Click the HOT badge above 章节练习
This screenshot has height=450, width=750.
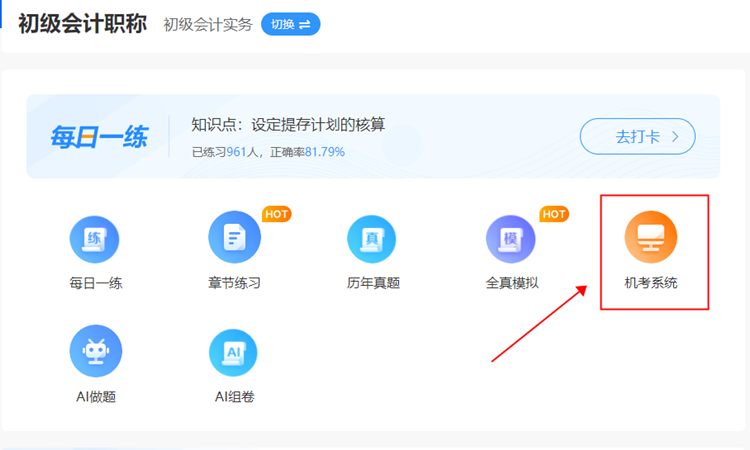coord(276,214)
